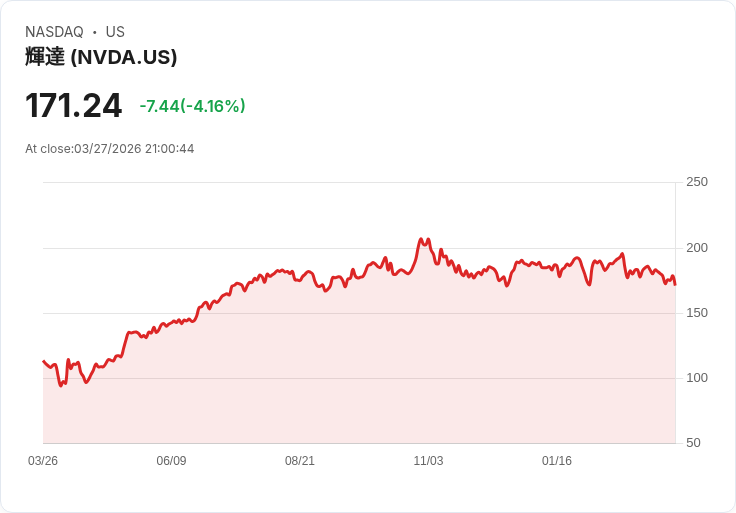Click the green -7.44(-4.16%) change value
The width and height of the screenshot is (736, 513).
[192, 106]
